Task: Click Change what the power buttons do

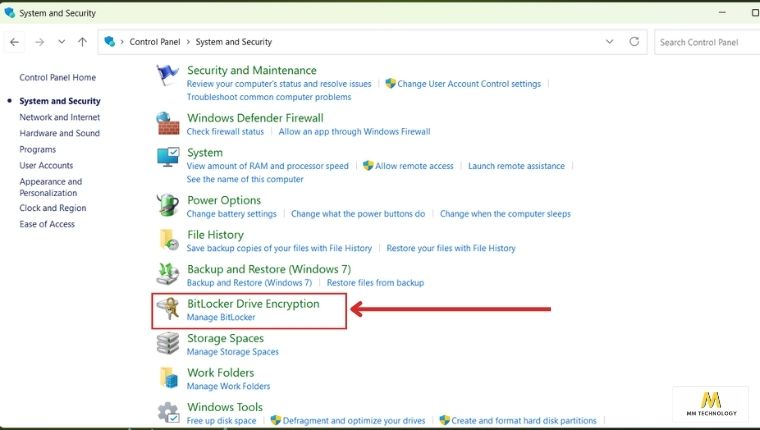Action: [358, 214]
